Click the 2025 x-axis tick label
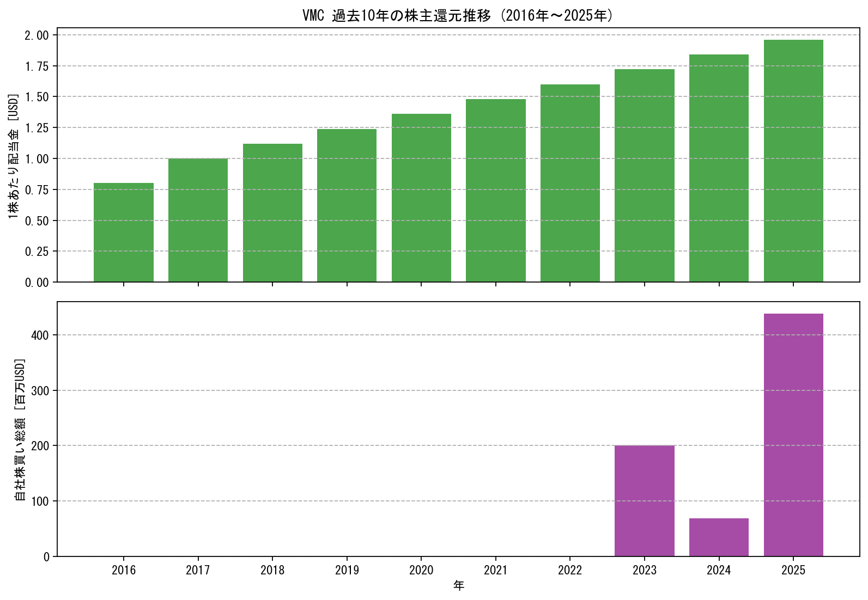Viewport: 868px width, 600px height. 793,570
